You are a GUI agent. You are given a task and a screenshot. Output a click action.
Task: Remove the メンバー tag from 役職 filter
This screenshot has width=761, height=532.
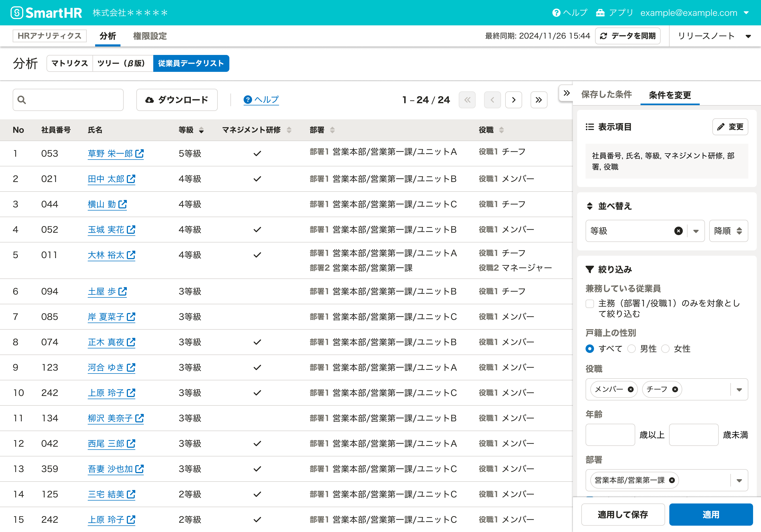pos(631,389)
